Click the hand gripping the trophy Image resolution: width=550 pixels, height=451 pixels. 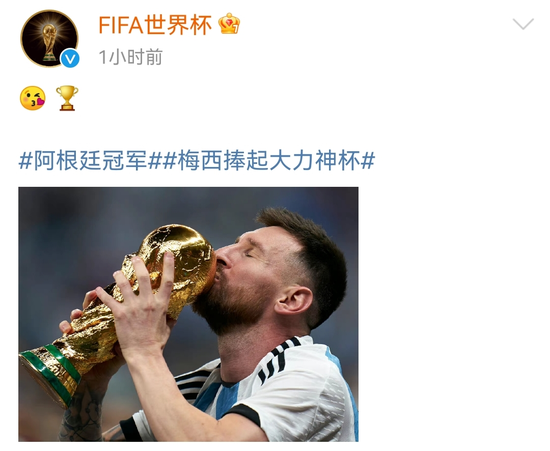tap(140, 307)
